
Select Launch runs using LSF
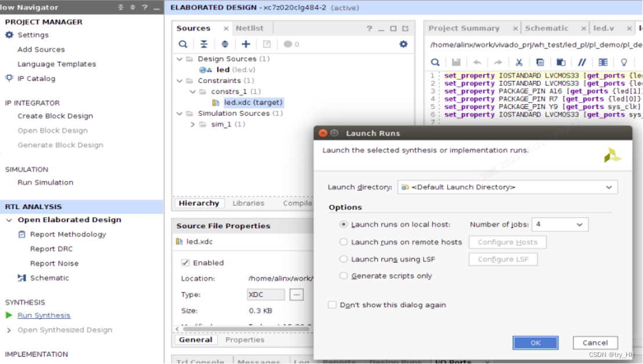[343, 259]
